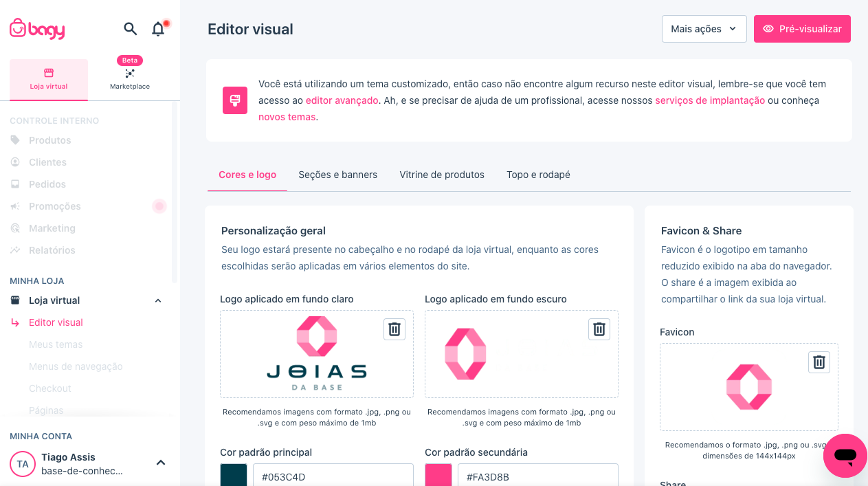Image resolution: width=868 pixels, height=486 pixels.
Task: Pick the secondary color pink swatch
Action: click(x=438, y=476)
